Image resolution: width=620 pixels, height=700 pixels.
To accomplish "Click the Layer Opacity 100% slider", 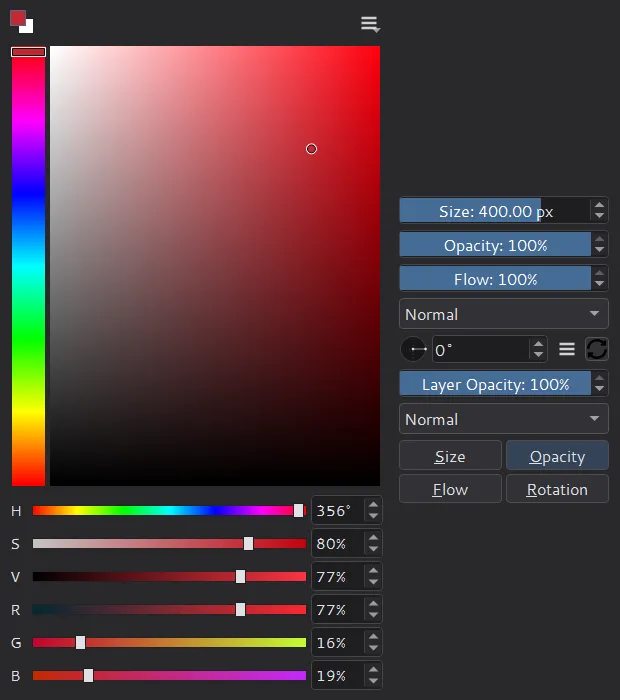I will tap(495, 384).
